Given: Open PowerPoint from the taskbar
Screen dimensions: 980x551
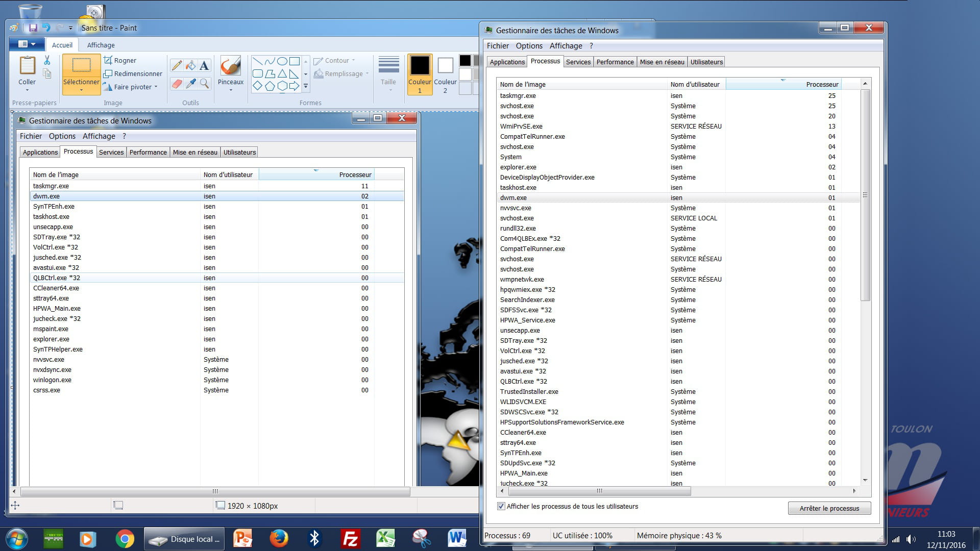Looking at the screenshot, I should [x=243, y=539].
